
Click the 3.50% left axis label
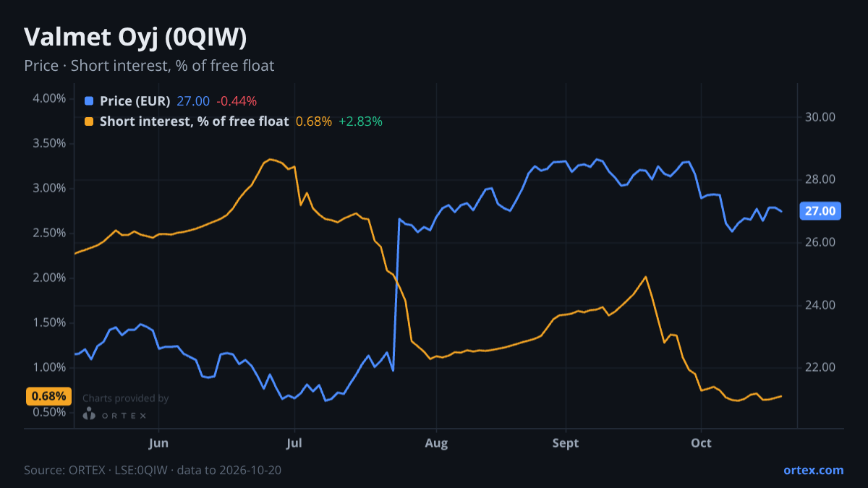click(49, 143)
